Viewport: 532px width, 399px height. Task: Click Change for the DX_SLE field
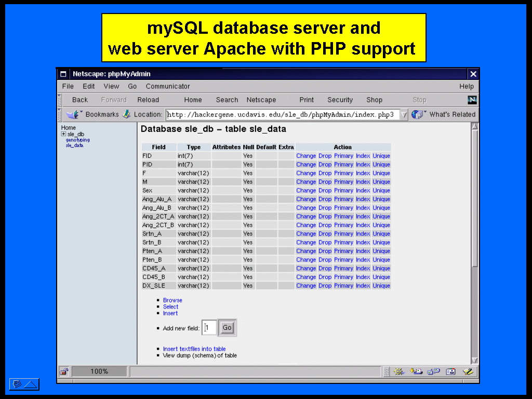tap(306, 286)
